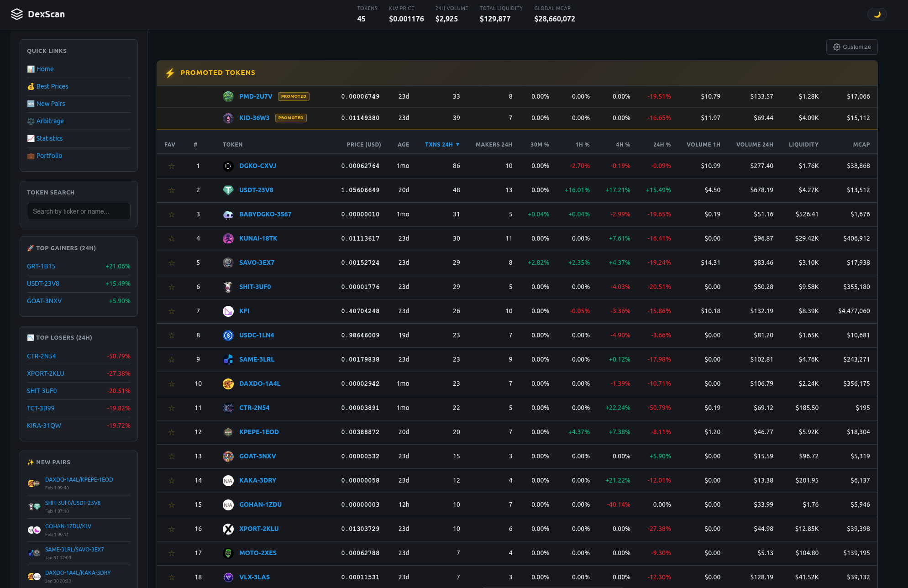This screenshot has height=588, width=908.
Task: Toggle the theme with the moon icon
Action: (x=877, y=14)
